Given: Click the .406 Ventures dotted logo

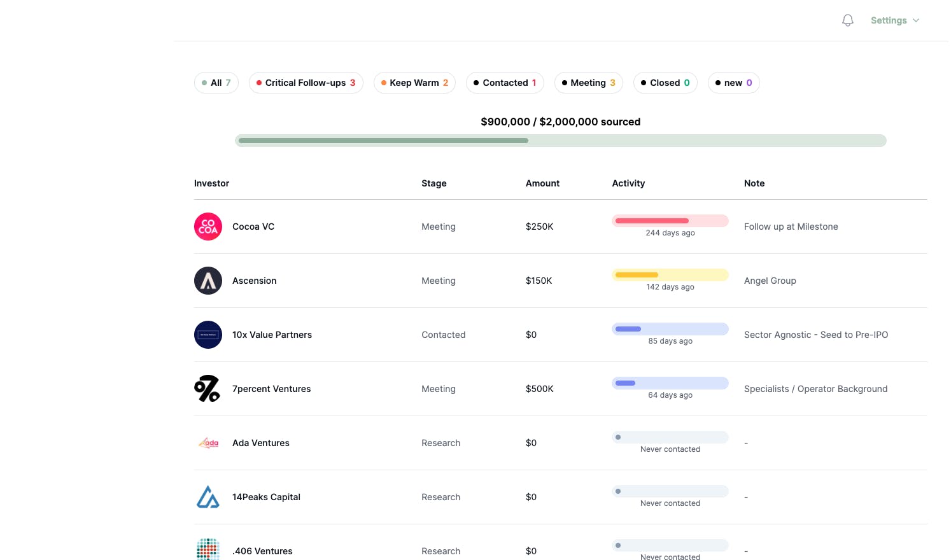Looking at the screenshot, I should click(208, 549).
